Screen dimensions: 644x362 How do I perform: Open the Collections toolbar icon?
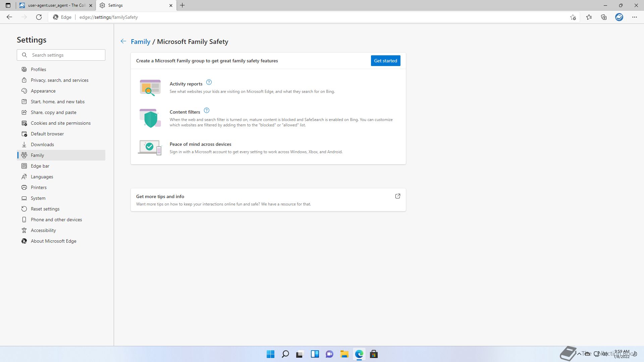(604, 17)
